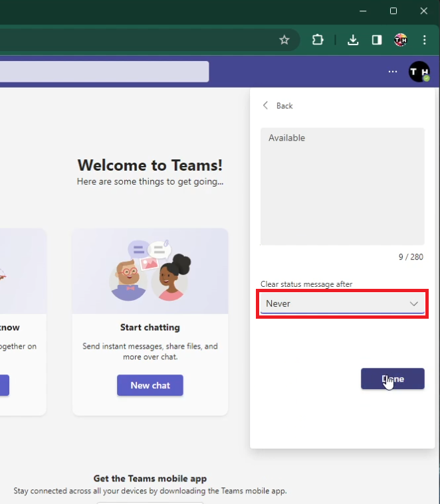Open the Chrome Extensions puzzle icon
The height and width of the screenshot is (504, 440).
click(x=318, y=40)
